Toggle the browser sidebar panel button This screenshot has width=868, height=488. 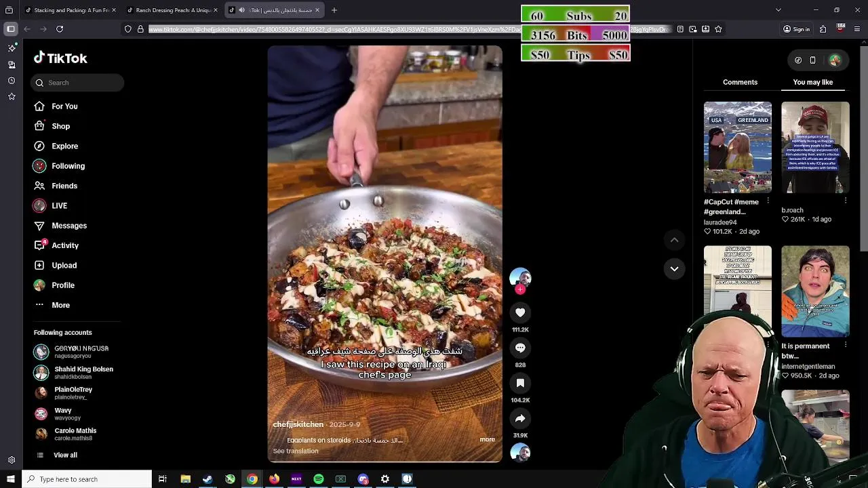point(10,29)
